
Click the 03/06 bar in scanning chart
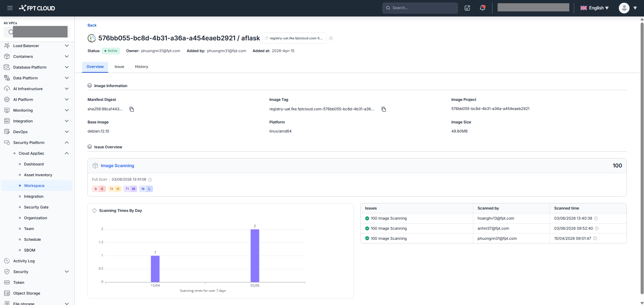(x=255, y=256)
